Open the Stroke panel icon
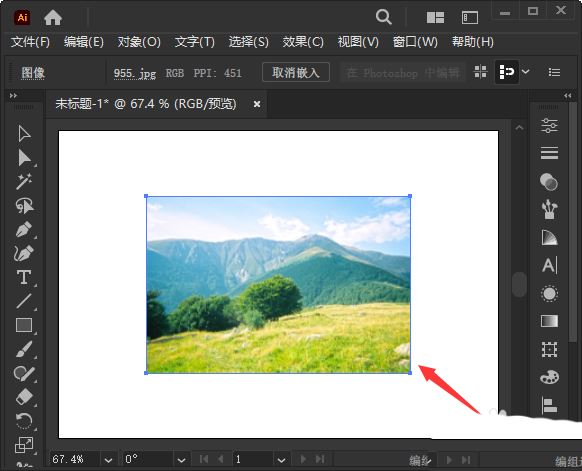The image size is (582, 471). click(549, 153)
